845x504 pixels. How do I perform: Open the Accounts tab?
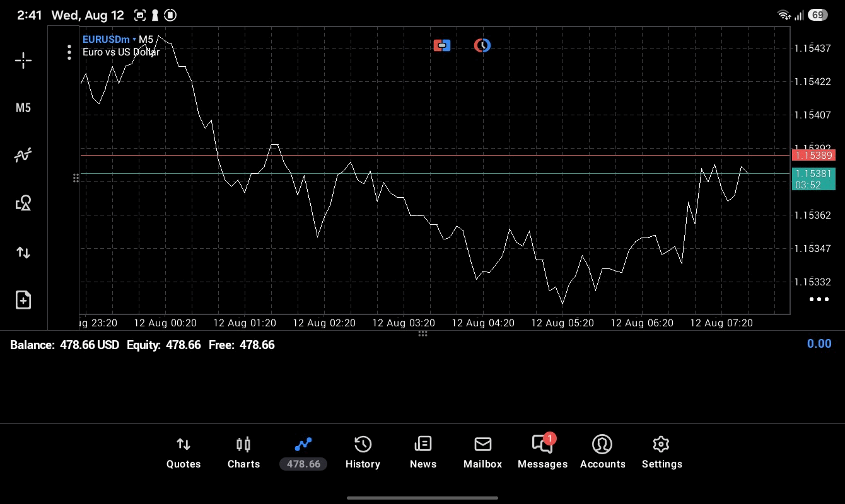click(x=603, y=453)
